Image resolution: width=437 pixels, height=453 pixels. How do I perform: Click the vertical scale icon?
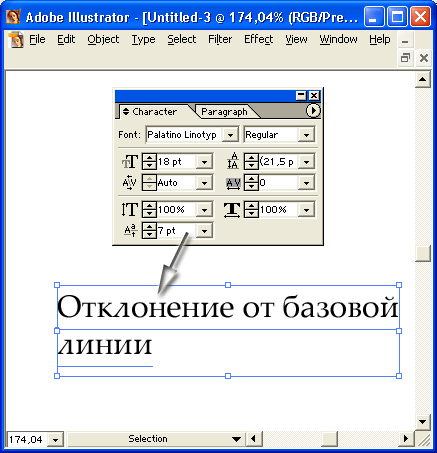point(130,210)
